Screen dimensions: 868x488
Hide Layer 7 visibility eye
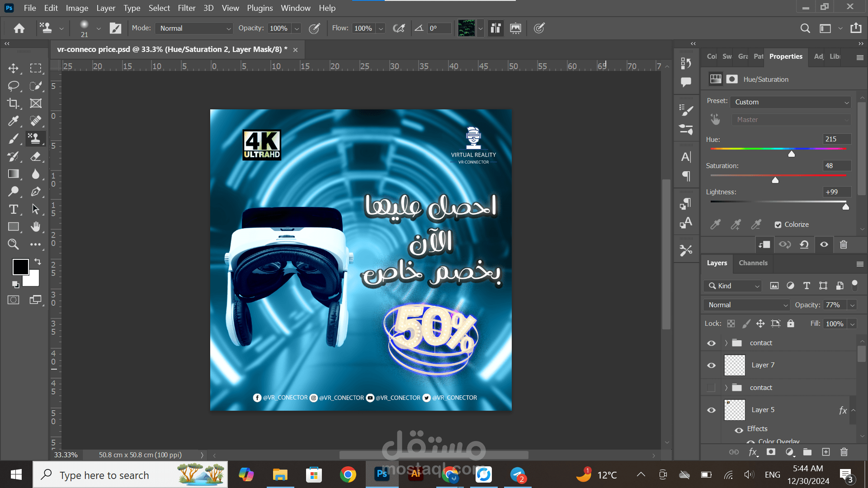point(711,365)
